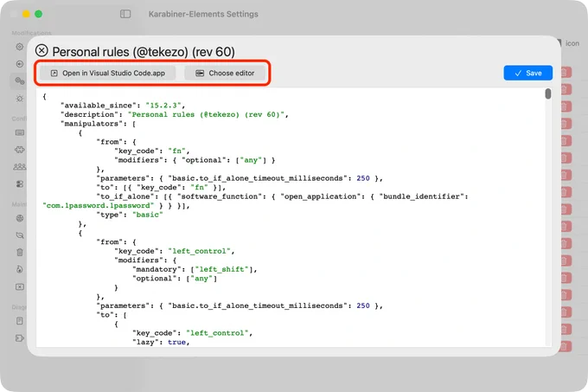
Task: Open Function Keys speaker icon in sidebar
Action: [20, 64]
